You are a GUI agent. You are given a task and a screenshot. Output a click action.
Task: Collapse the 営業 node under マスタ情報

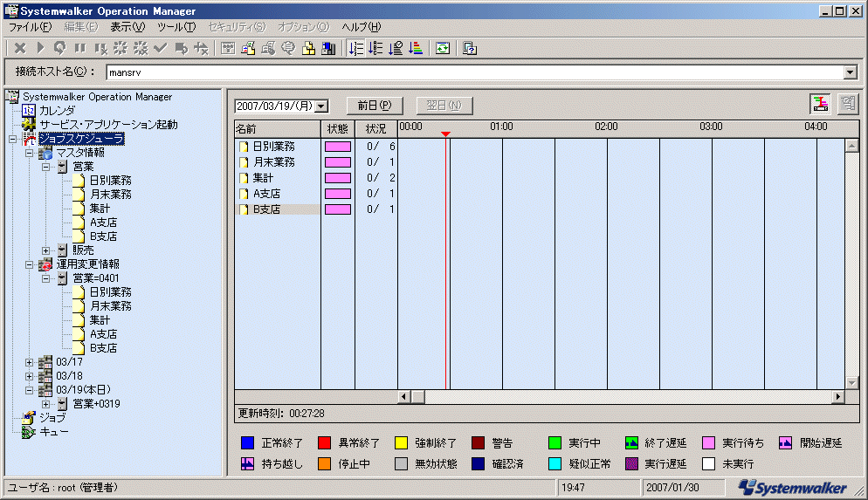pos(46,167)
